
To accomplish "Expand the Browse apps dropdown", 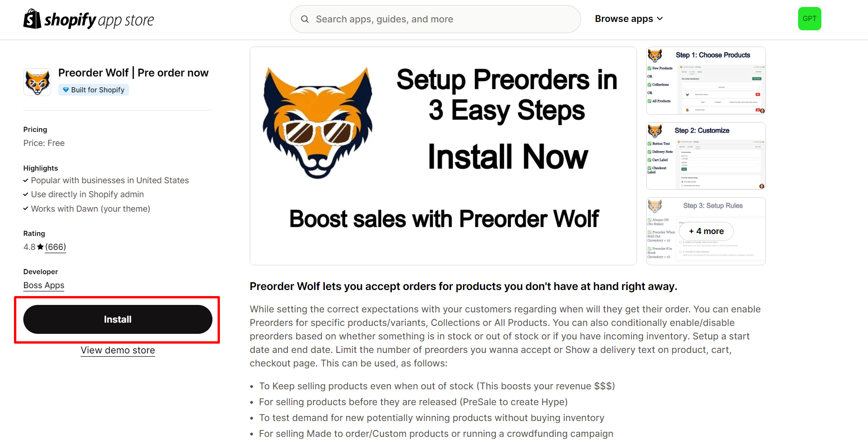I will [624, 19].
